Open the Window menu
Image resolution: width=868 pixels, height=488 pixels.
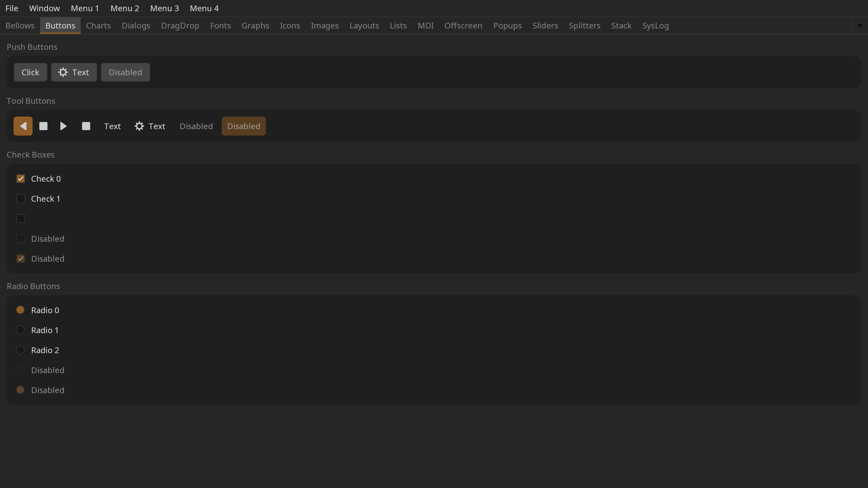coord(44,8)
